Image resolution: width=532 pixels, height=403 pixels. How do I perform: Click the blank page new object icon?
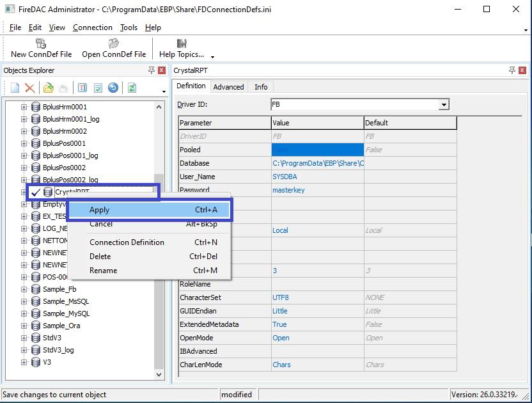coord(15,88)
